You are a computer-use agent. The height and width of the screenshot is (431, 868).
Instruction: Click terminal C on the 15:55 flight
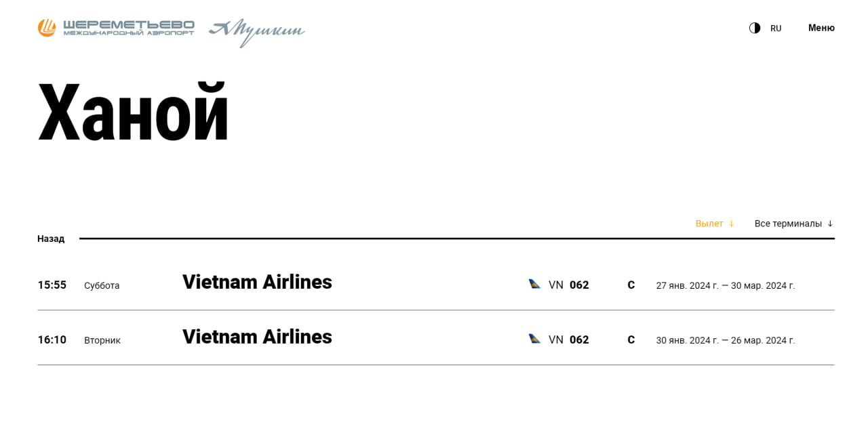631,285
